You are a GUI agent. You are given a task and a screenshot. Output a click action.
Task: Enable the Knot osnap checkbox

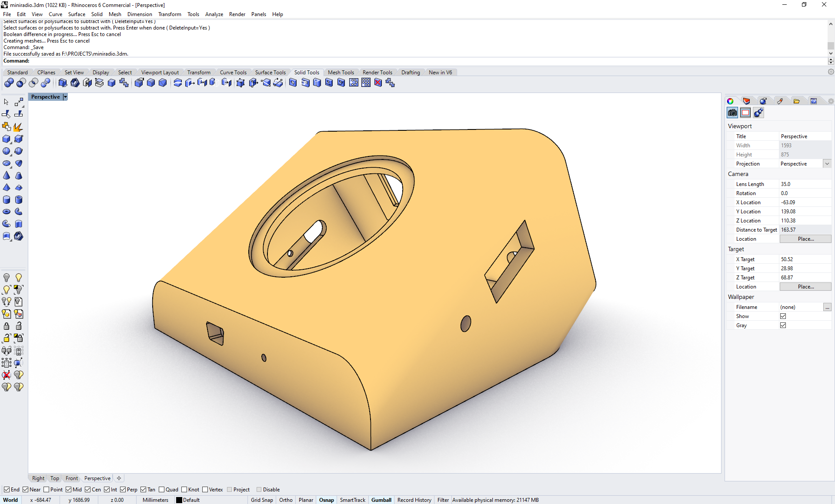(x=184, y=490)
